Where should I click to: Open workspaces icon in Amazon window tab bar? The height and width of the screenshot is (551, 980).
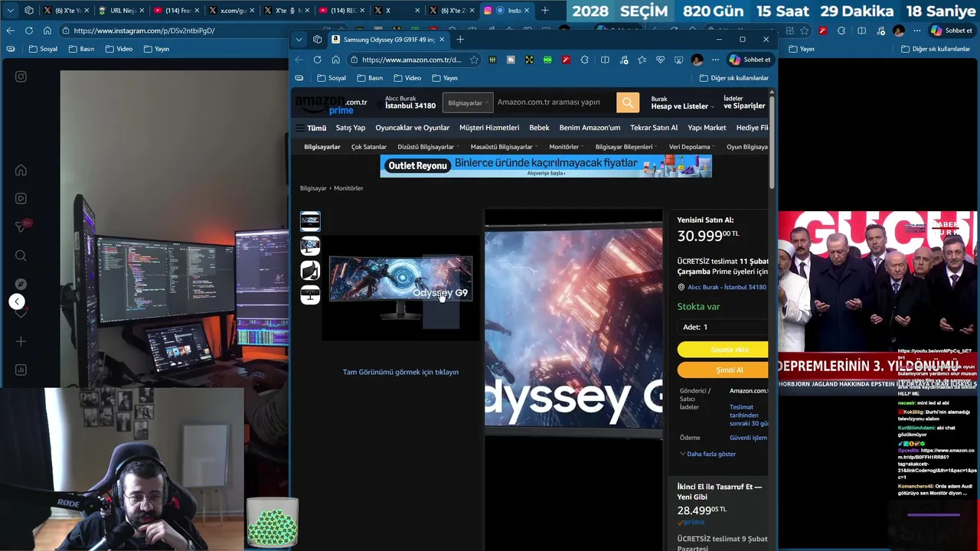317,40
